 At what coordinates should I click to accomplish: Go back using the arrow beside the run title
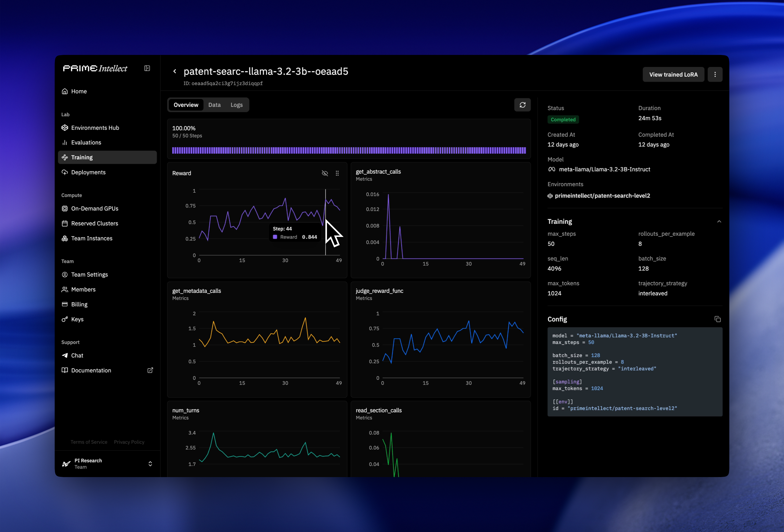pos(175,71)
